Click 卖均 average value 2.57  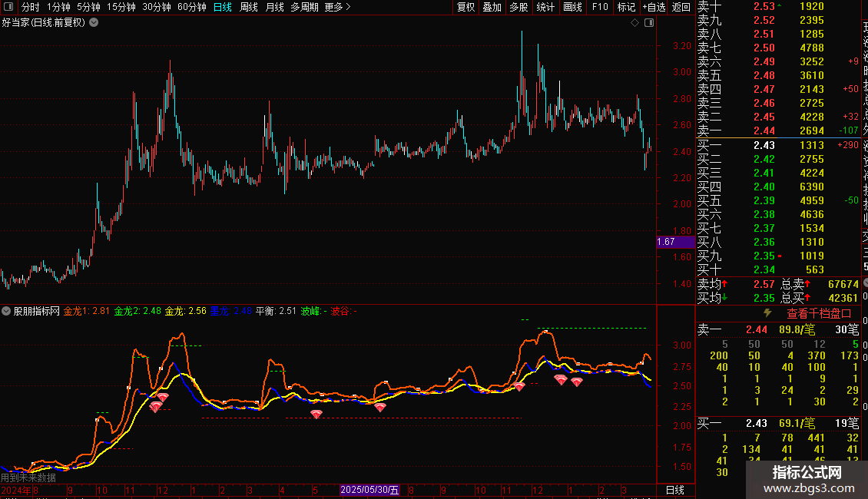(764, 284)
